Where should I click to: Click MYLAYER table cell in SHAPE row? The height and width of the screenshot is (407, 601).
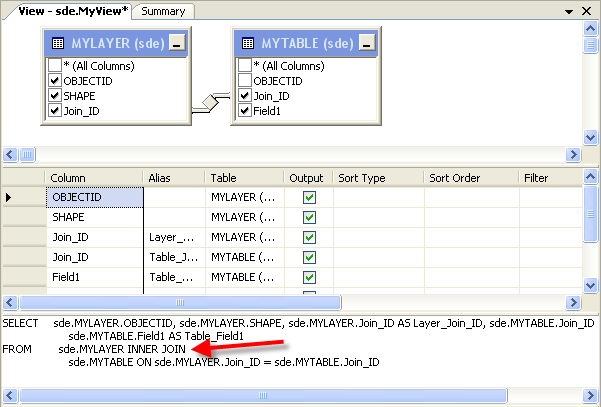pyautogui.click(x=245, y=217)
